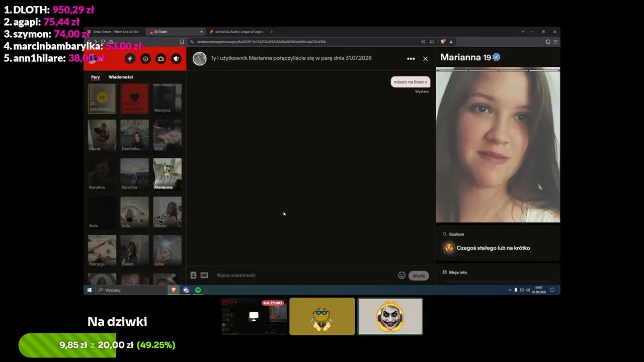
Task: Open the Tinder explore compass icon
Action: 145,59
